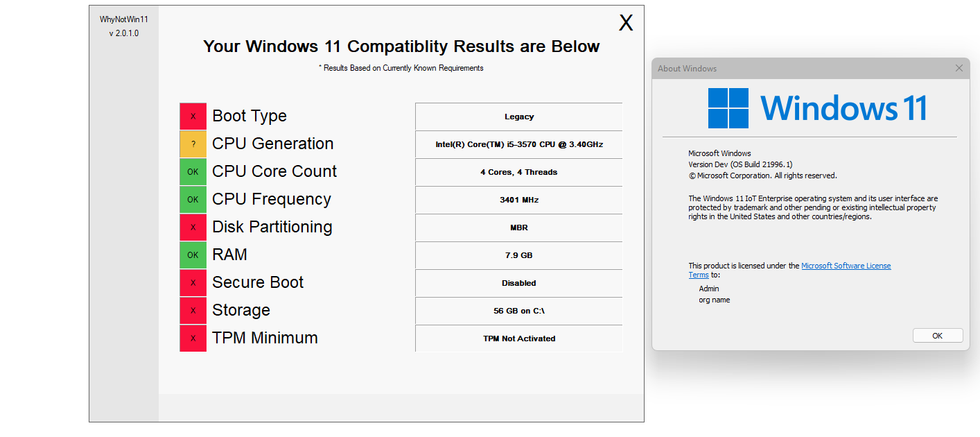Click the Results Based on Known Requirements note
Screen dimensions: 980x437
[401, 68]
